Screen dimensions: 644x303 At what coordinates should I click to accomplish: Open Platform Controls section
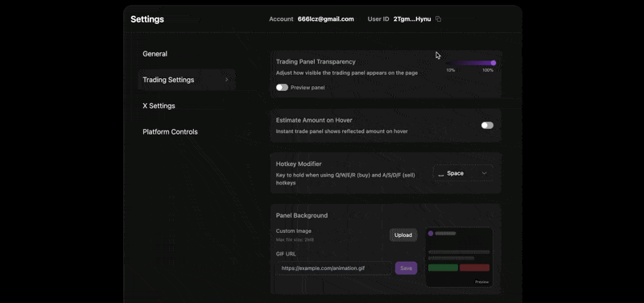pos(170,132)
